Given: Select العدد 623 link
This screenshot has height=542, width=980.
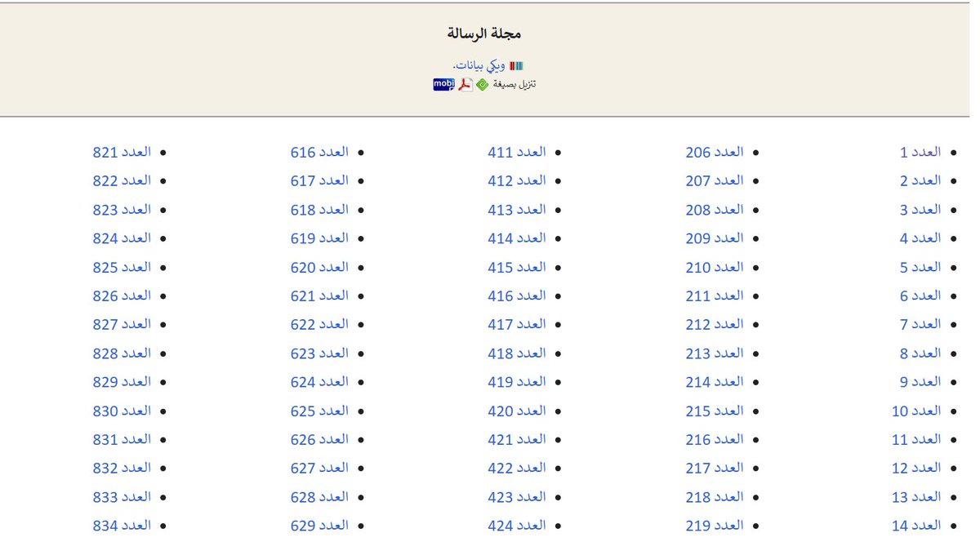Looking at the screenshot, I should tap(319, 353).
